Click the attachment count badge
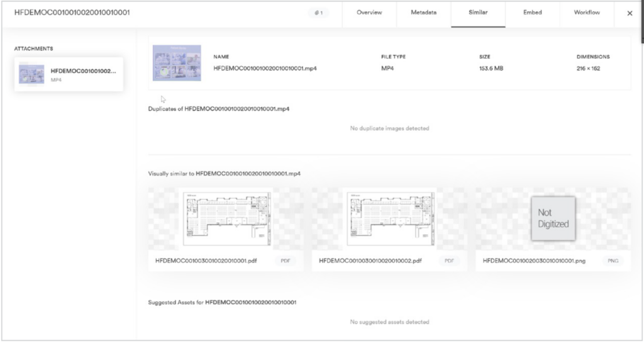The height and width of the screenshot is (343, 644). [318, 13]
